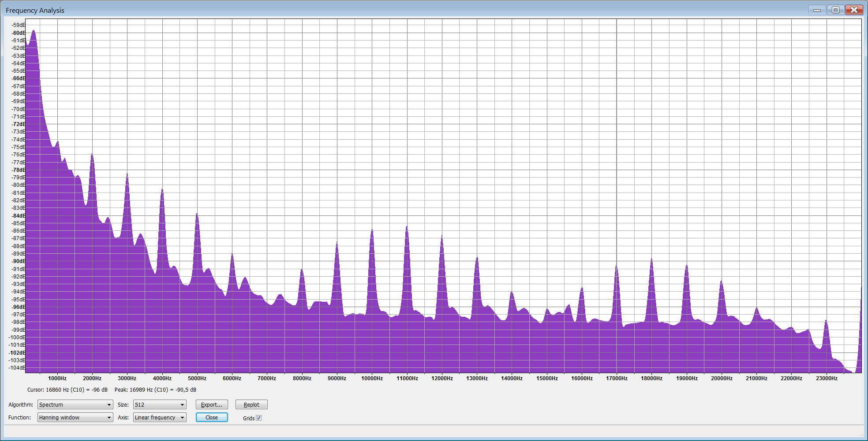Click the Replot button

coord(251,404)
